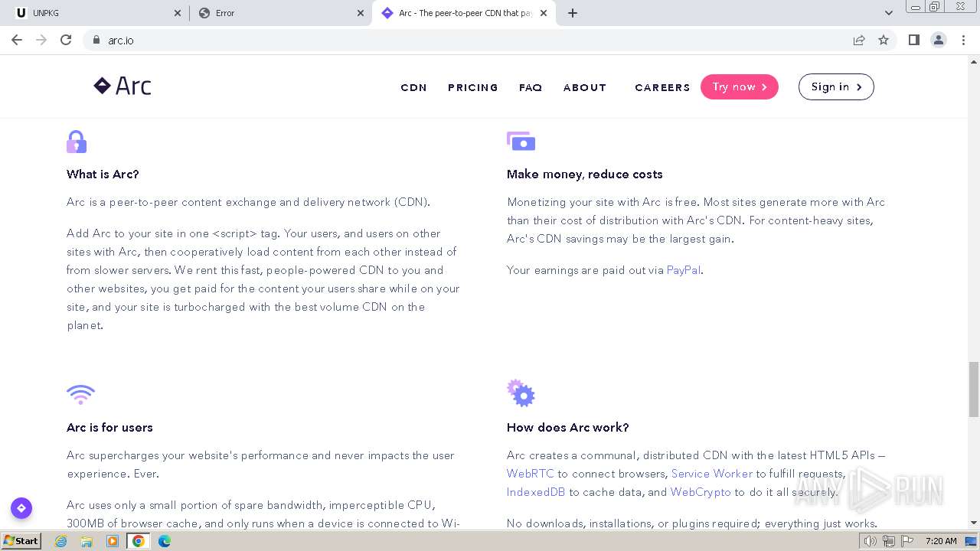The width and height of the screenshot is (980, 551).
Task: Click the Sign in button
Action: [x=836, y=87]
